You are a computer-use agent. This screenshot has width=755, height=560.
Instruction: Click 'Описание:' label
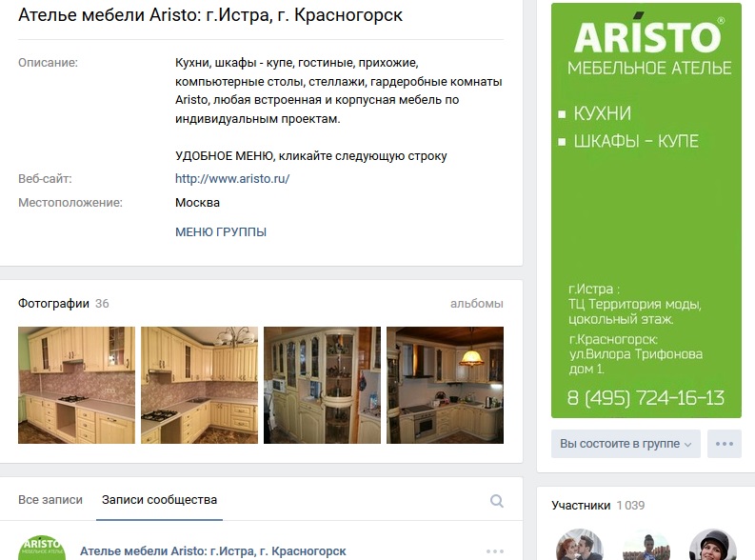(x=49, y=63)
